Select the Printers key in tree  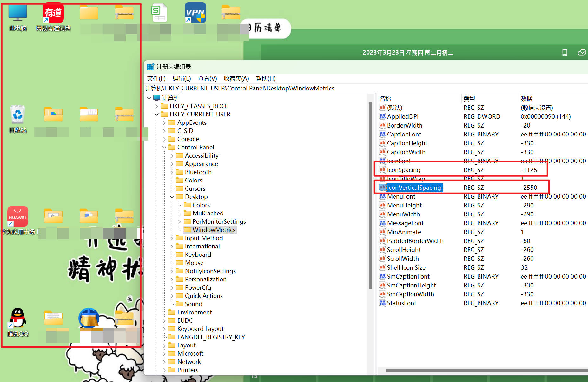[188, 370]
